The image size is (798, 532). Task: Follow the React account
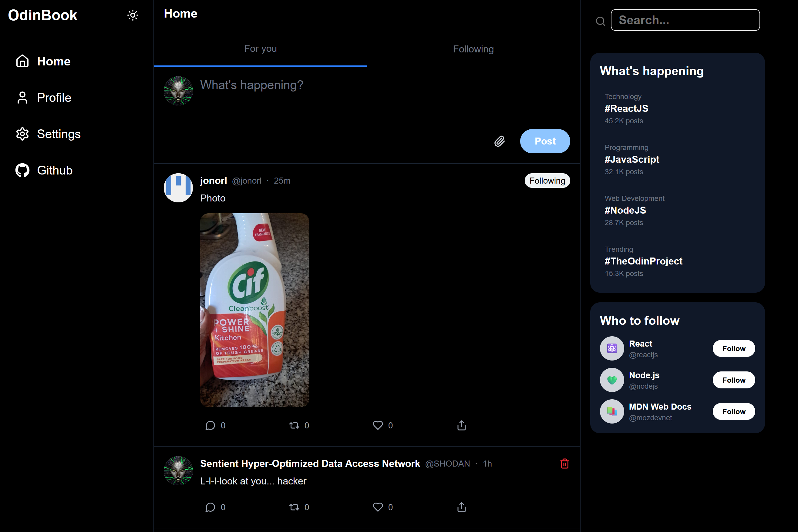tap(733, 348)
